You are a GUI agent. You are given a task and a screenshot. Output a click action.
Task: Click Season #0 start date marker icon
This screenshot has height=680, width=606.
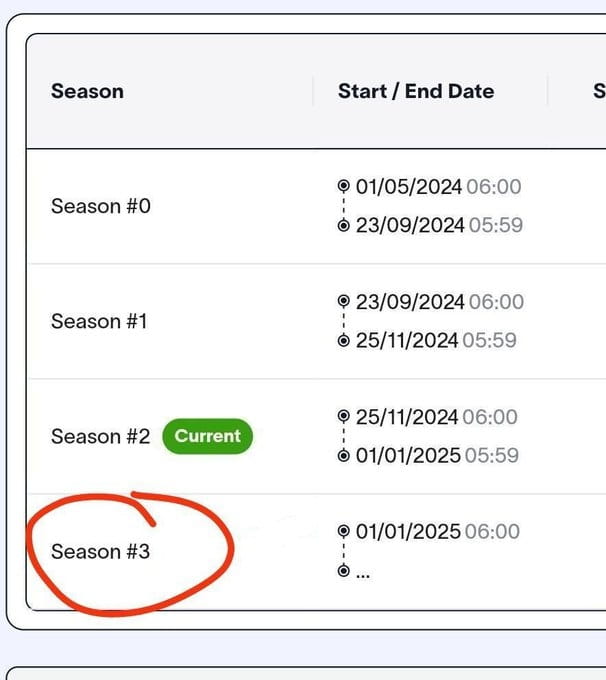[x=344, y=187]
